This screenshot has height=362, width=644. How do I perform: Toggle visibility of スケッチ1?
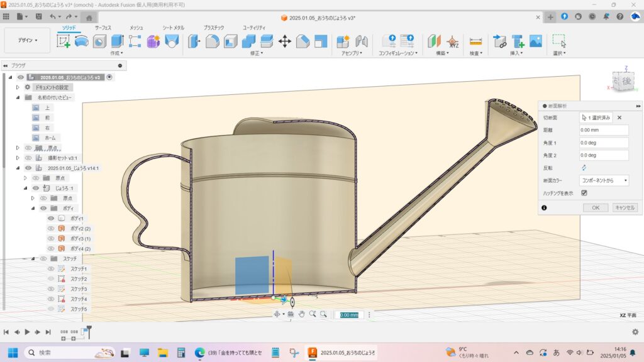pos(52,269)
